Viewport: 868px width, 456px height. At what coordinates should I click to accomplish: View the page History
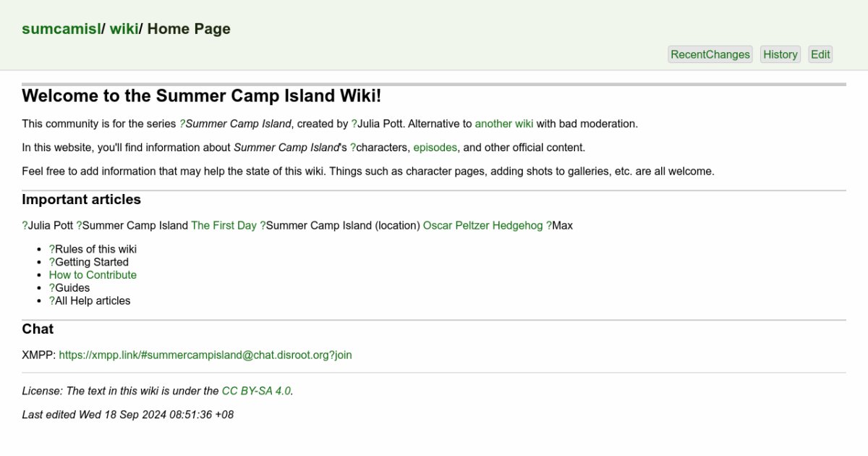click(780, 54)
